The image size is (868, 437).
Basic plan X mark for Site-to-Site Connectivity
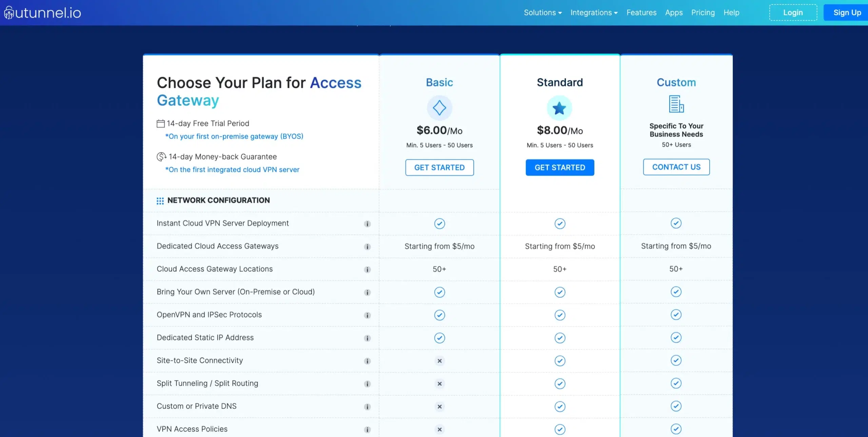coord(439,361)
